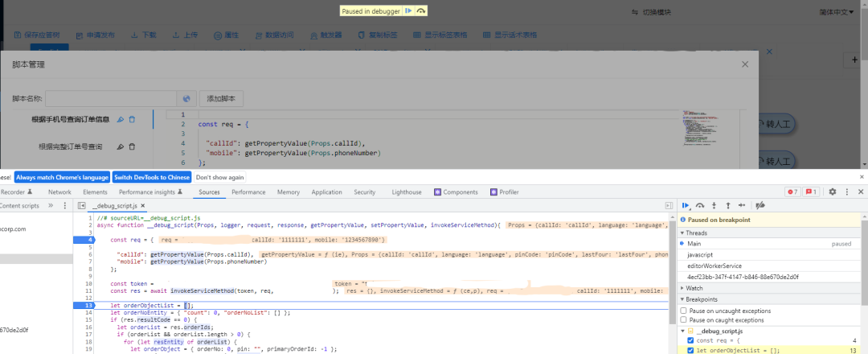This screenshot has height=354, width=868.
Task: Open the Lighthouse tab
Action: coord(407,192)
